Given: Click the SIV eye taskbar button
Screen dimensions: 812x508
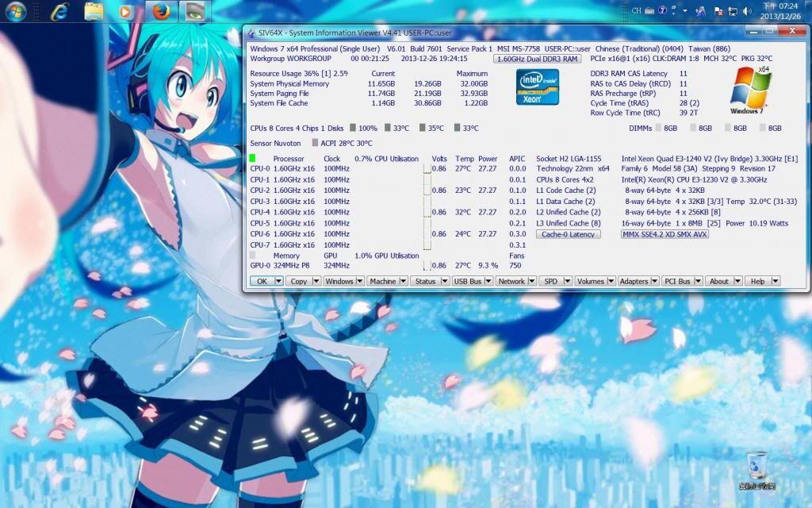Looking at the screenshot, I should pyautogui.click(x=195, y=11).
